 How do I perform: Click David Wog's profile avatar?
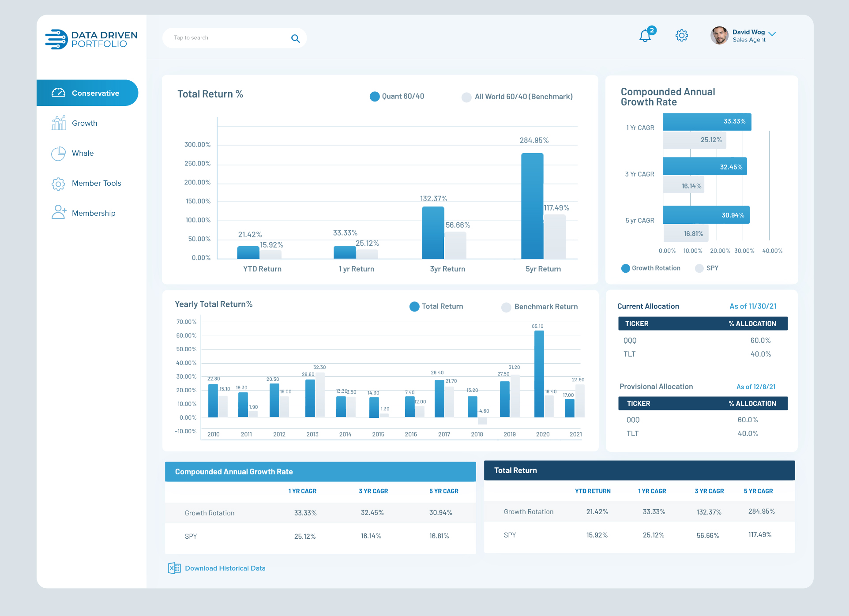(719, 35)
